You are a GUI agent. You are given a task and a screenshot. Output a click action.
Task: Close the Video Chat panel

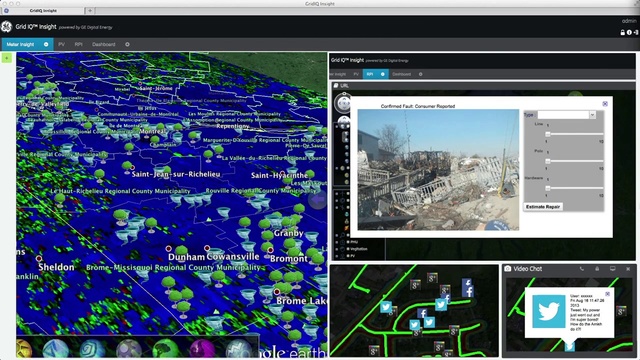pos(628,269)
